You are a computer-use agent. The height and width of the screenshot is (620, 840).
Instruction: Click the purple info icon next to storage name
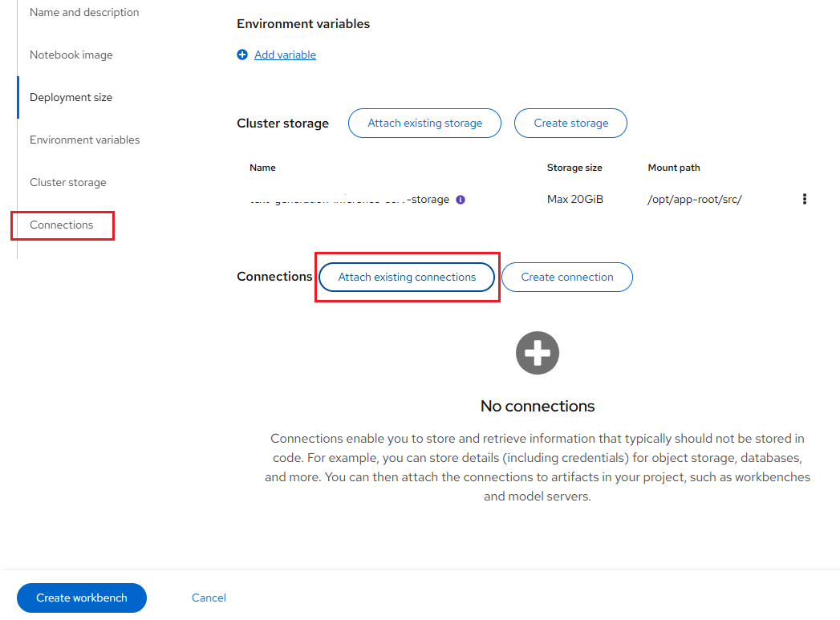(x=461, y=200)
